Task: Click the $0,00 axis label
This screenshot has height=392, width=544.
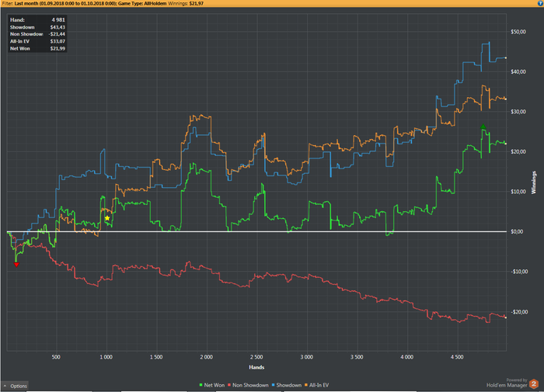Action: coord(517,231)
